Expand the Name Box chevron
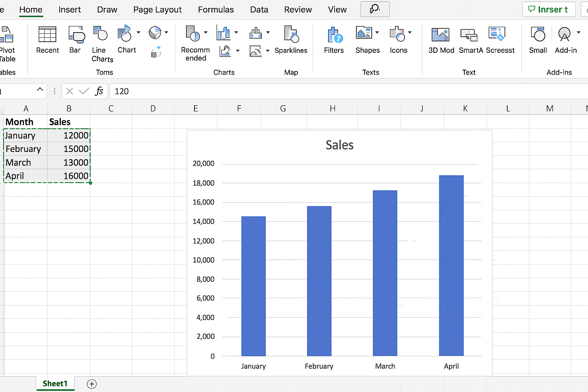The height and width of the screenshot is (392, 588). pyautogui.click(x=40, y=90)
